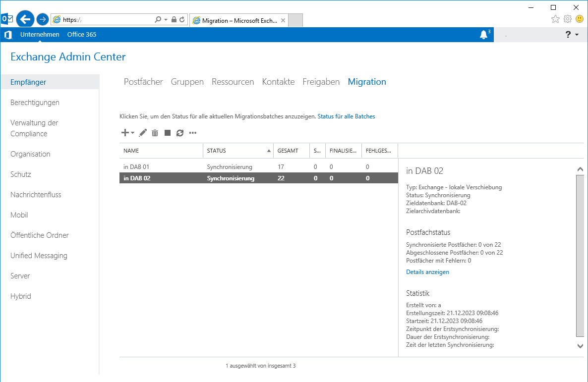Click the 'Status für alle Batches' link
The height and width of the screenshot is (382, 588).
tap(346, 116)
